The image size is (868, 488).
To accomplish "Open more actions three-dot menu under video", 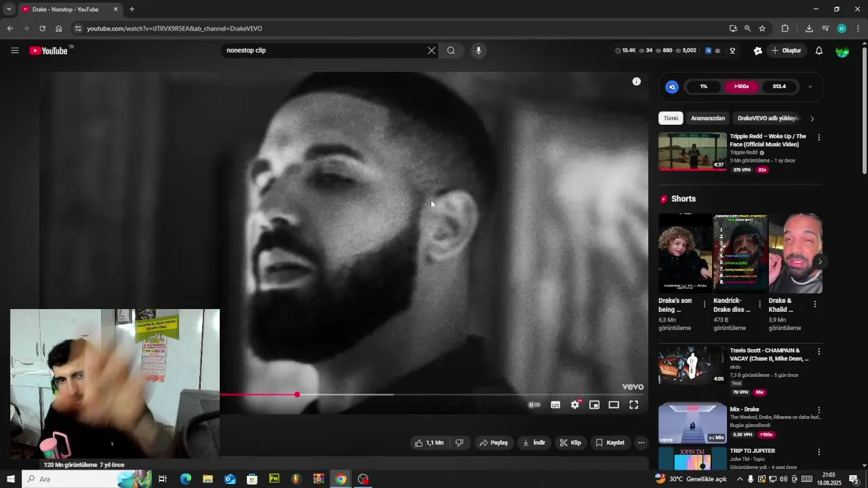I will [642, 443].
